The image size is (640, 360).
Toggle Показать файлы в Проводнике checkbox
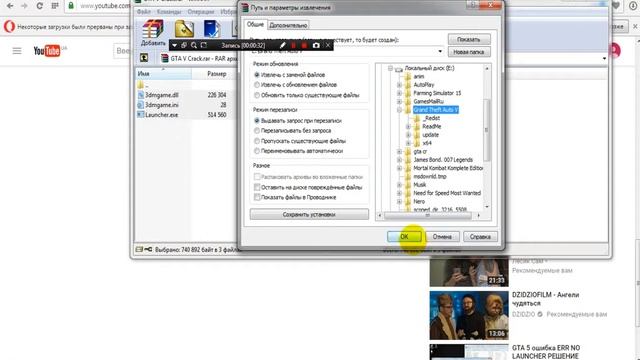[x=257, y=197]
